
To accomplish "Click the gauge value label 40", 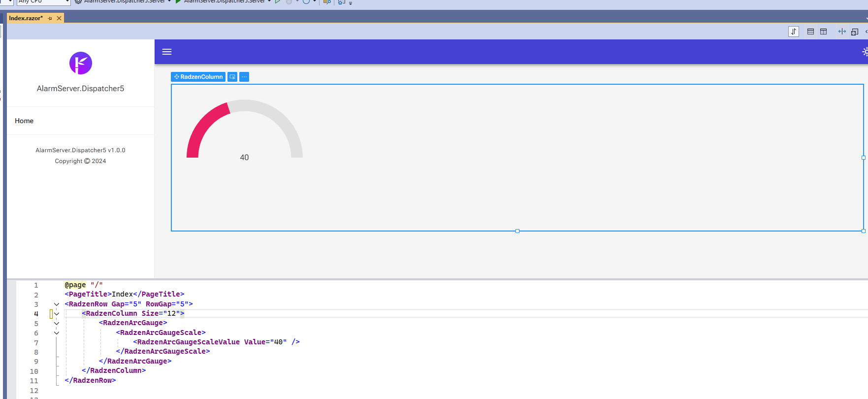I will 244,158.
